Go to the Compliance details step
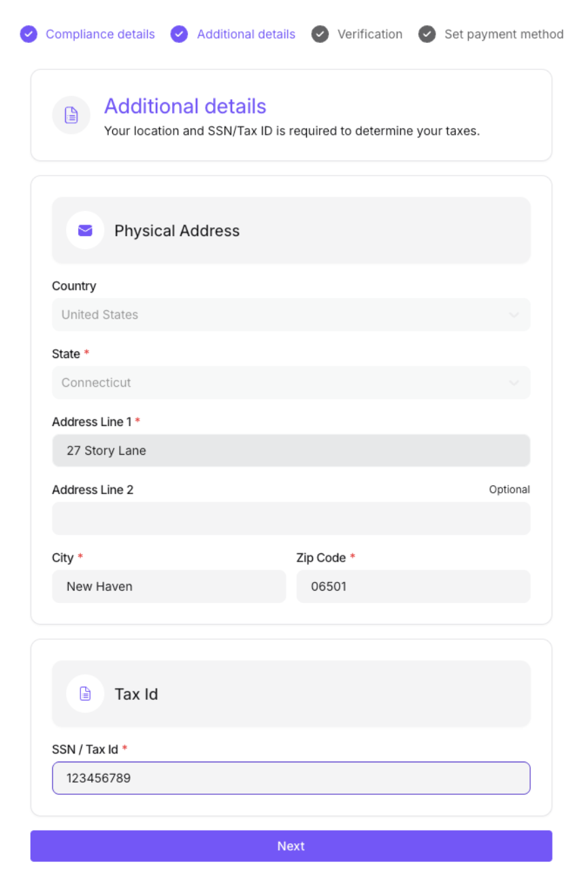Viewport: 588px width, 893px height. tap(100, 34)
